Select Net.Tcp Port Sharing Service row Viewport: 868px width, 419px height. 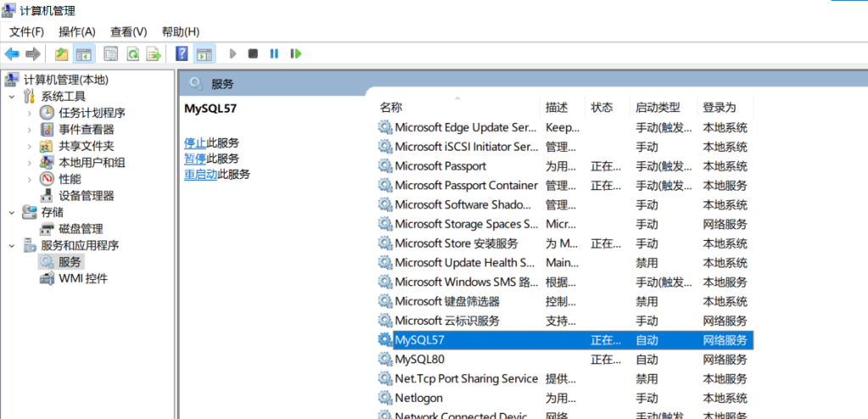coord(565,378)
